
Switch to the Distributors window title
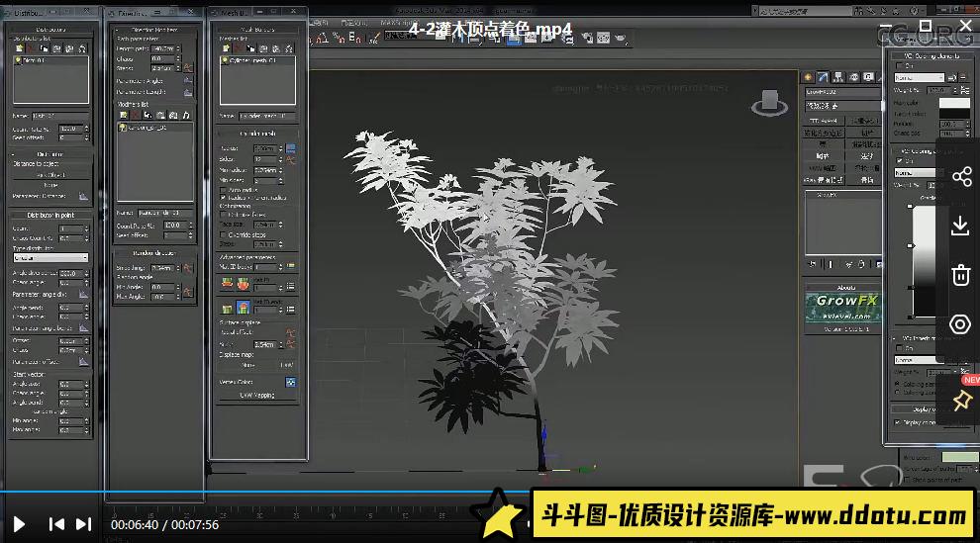point(28,13)
